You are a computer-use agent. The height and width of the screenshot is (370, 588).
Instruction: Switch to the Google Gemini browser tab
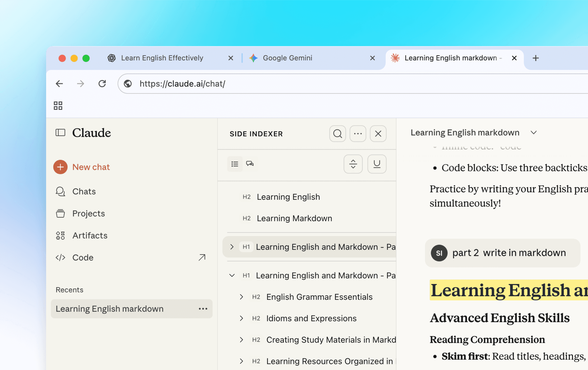point(287,58)
